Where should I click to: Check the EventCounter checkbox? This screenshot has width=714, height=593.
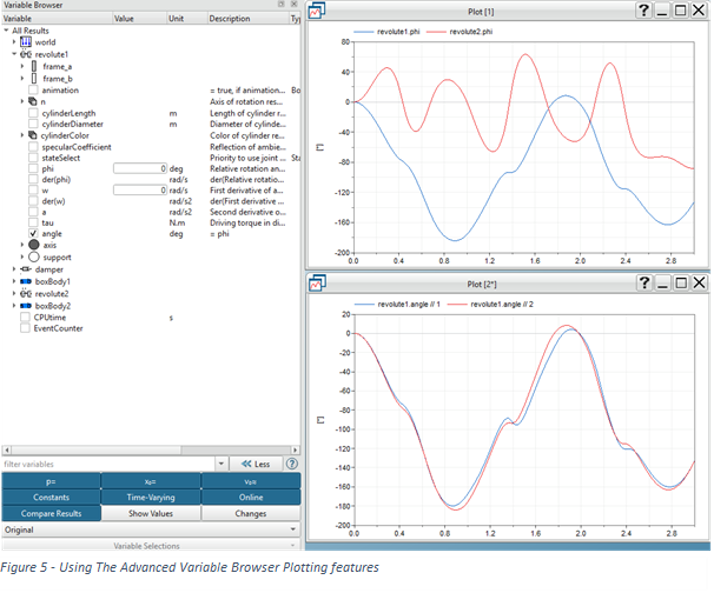[25, 328]
